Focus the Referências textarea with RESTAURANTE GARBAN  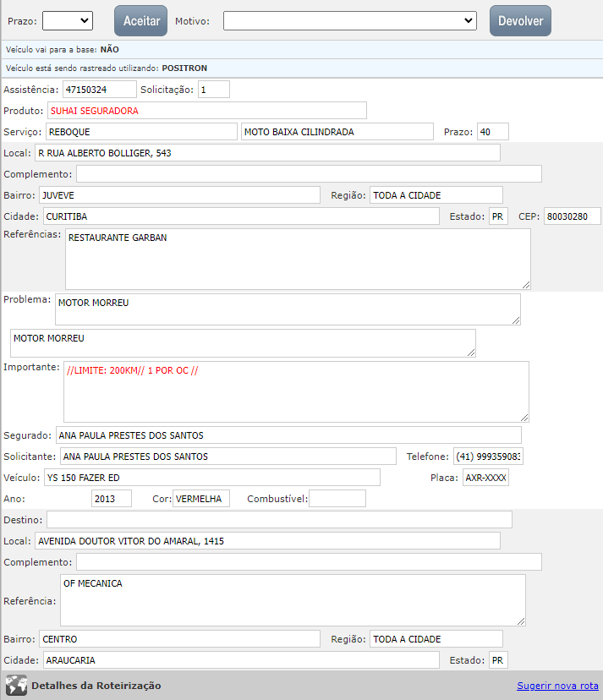click(298, 259)
